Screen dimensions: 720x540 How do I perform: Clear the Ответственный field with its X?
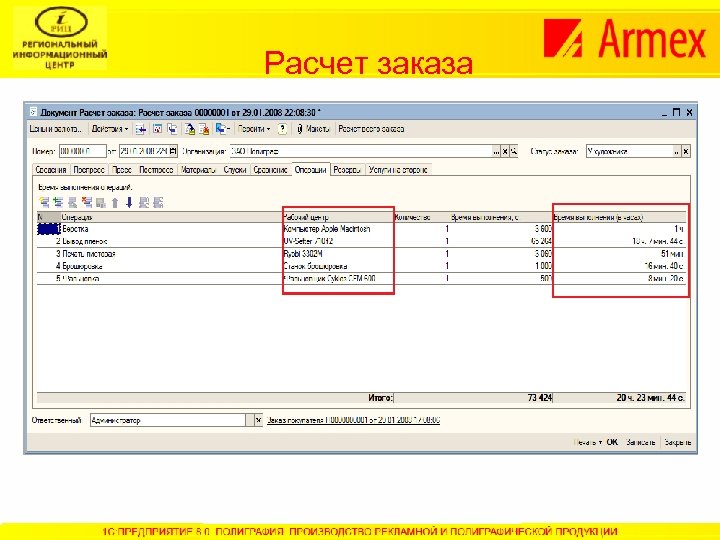(259, 420)
